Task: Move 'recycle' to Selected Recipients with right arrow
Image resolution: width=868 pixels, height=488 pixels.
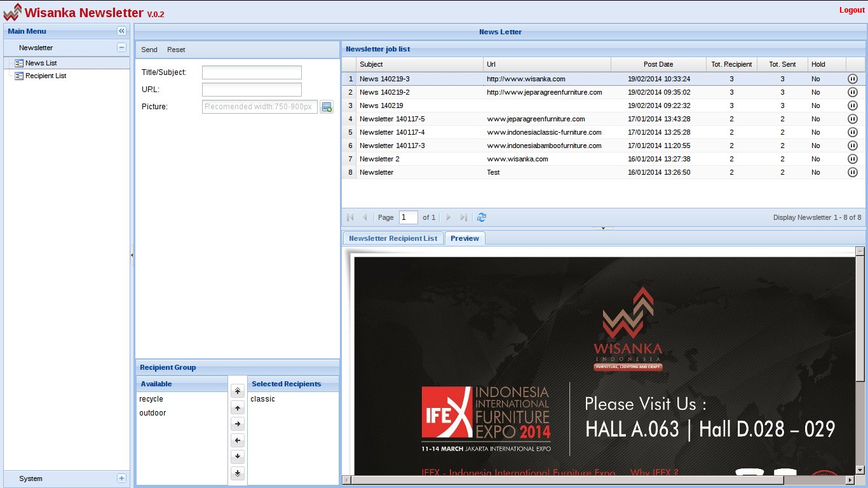Action: [238, 424]
